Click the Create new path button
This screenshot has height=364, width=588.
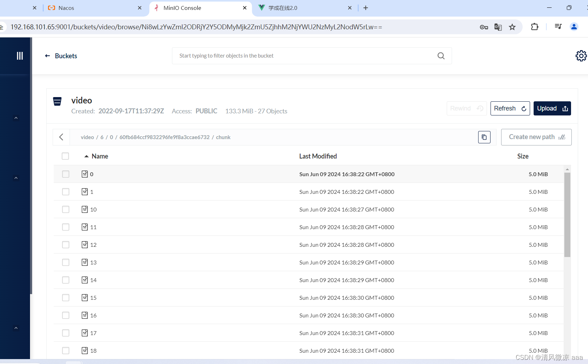(536, 137)
